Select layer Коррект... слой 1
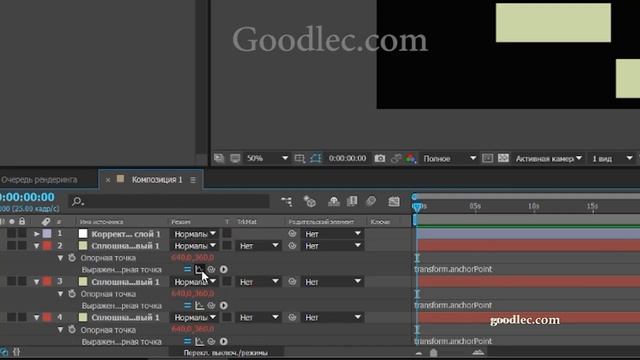640x360 pixels. 126,234
